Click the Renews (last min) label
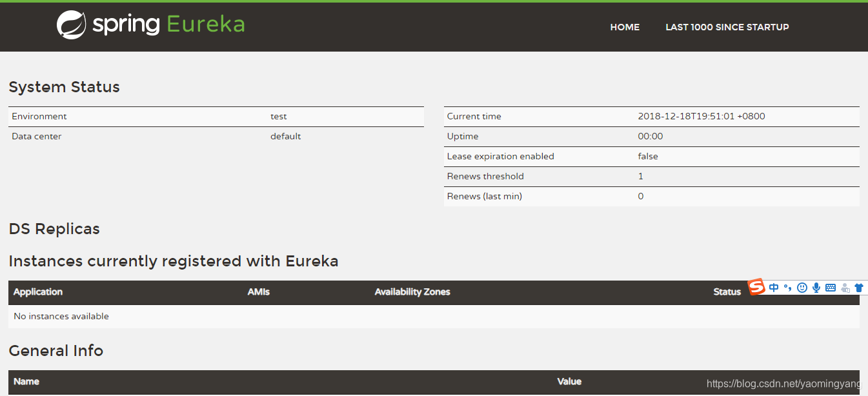 click(485, 196)
